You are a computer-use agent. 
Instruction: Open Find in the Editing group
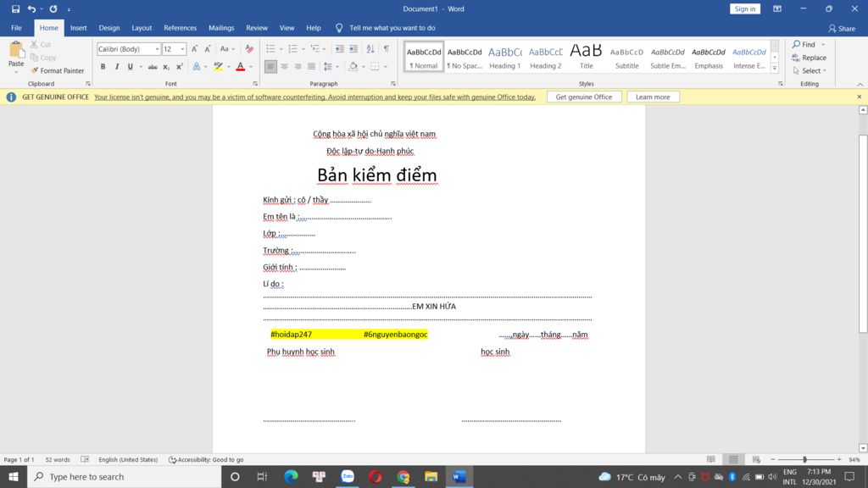(804, 44)
